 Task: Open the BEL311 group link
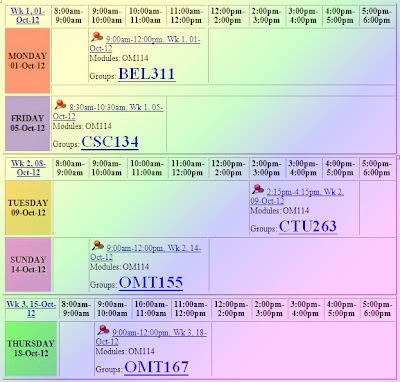click(x=147, y=74)
